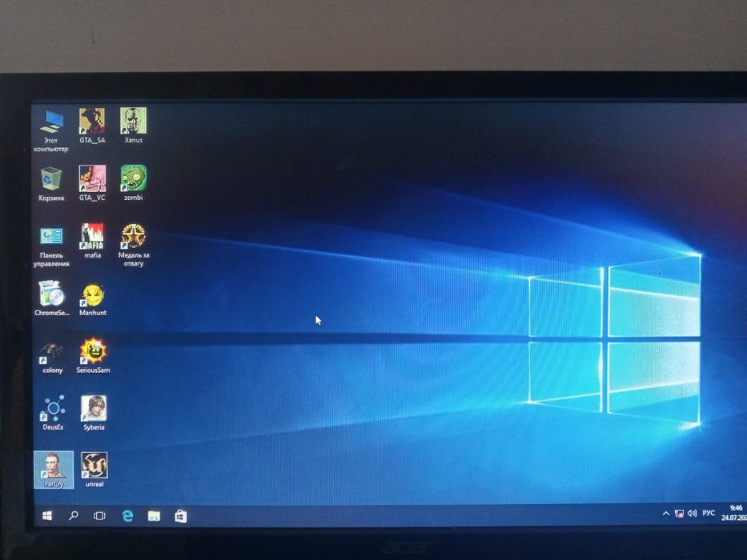747x560 pixels.
Task: Open File Explorer from taskbar
Action: 154,516
